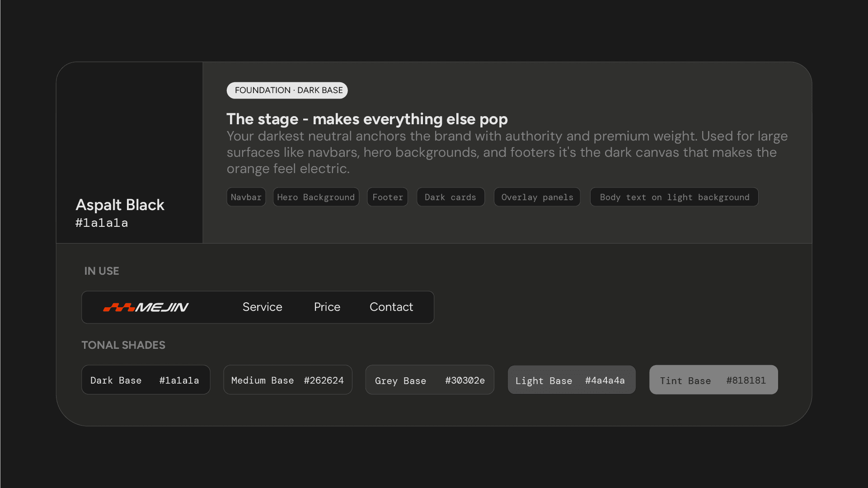
Task: Open the Price nav link
Action: coord(327,307)
